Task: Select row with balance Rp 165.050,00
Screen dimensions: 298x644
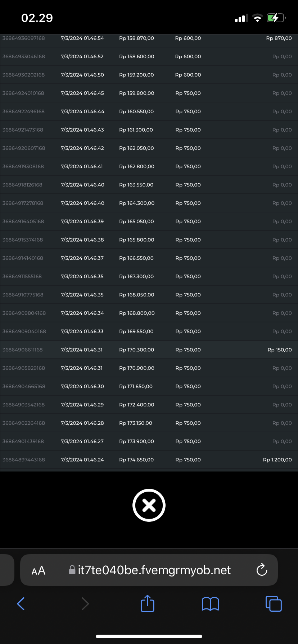Action: click(x=136, y=221)
